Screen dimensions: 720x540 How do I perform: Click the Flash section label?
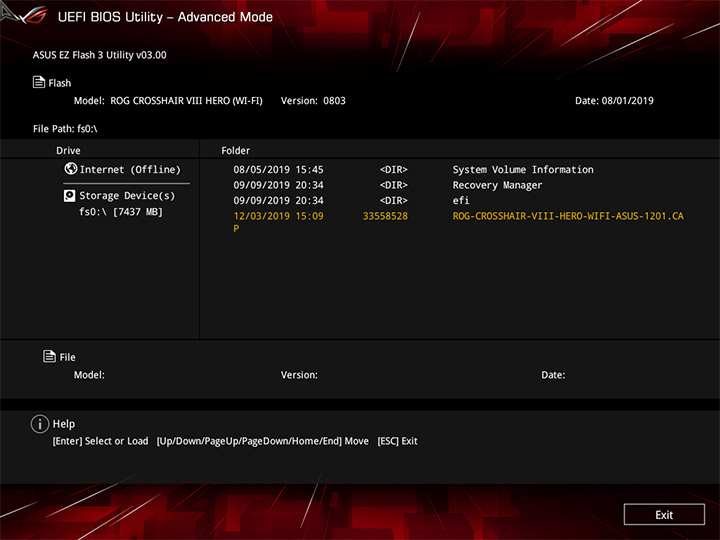click(60, 83)
